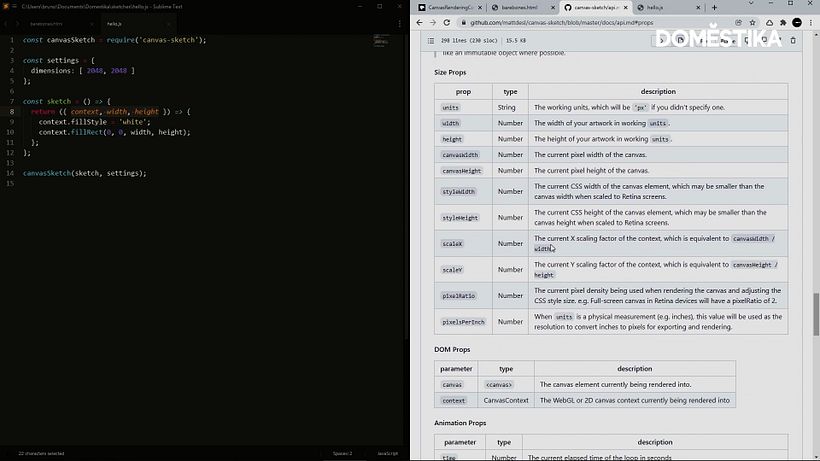Open the Chrome profile avatar
Screen dimensions: 820x461
pyautogui.click(x=797, y=22)
